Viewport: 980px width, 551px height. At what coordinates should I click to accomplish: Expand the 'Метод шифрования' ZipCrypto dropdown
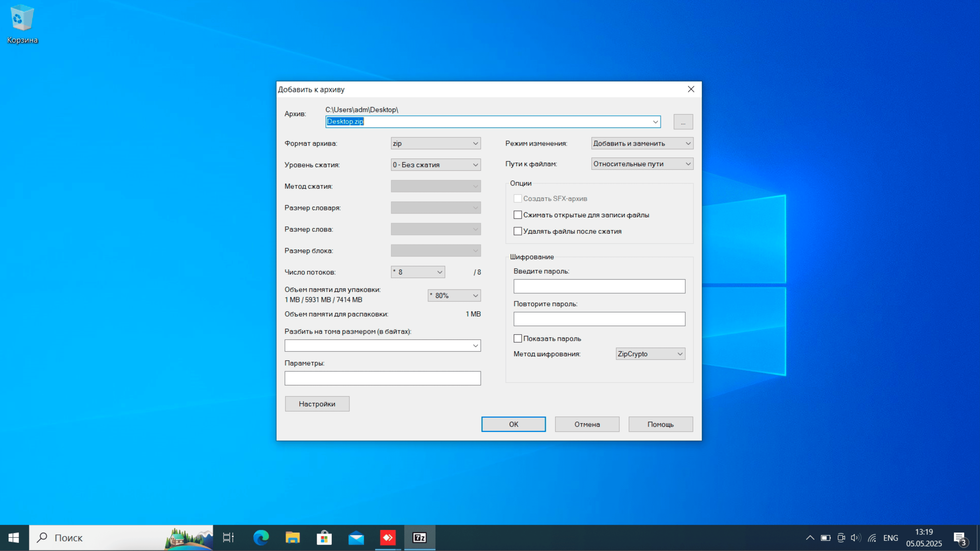(x=650, y=354)
